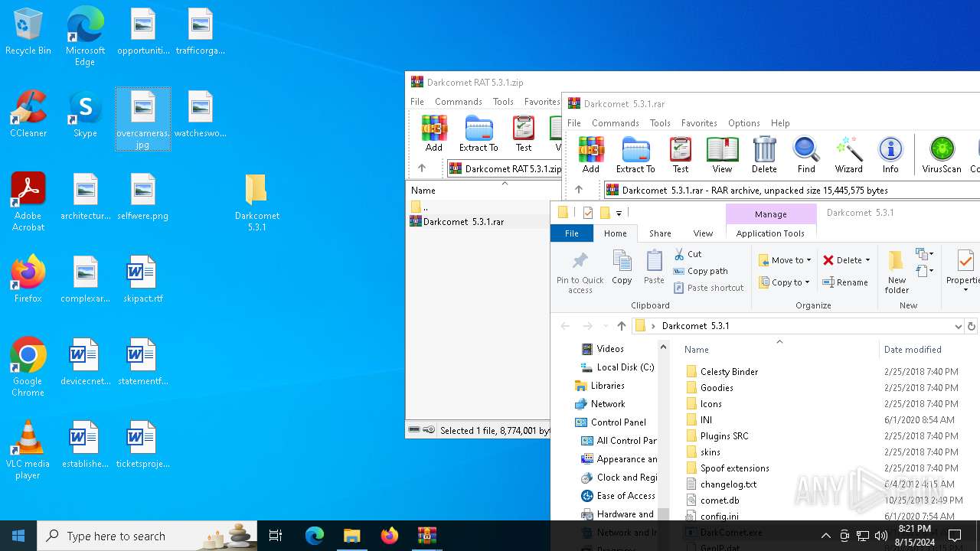Click the Find magnifier toolbar icon
The height and width of the screenshot is (551, 980).
tap(806, 155)
